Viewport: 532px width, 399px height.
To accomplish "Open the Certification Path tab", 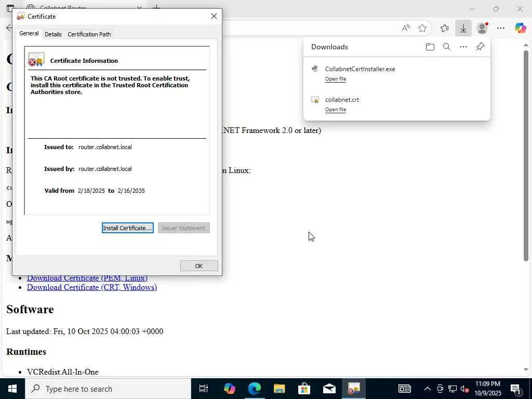I will [x=89, y=34].
